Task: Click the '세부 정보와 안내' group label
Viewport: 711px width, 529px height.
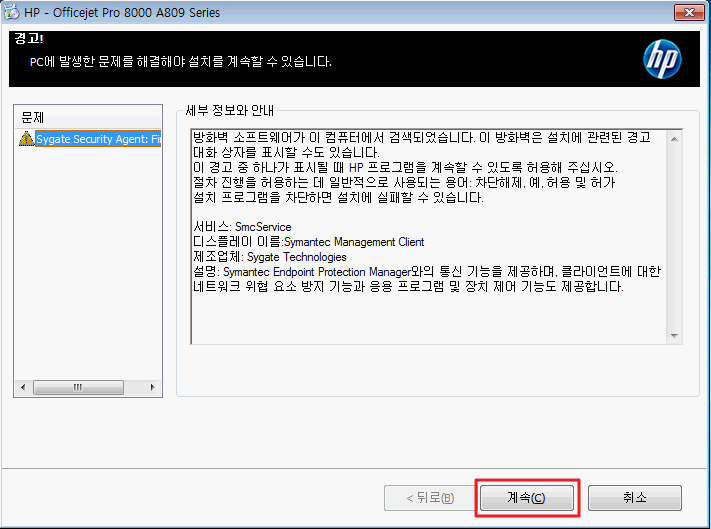Action: [229, 110]
